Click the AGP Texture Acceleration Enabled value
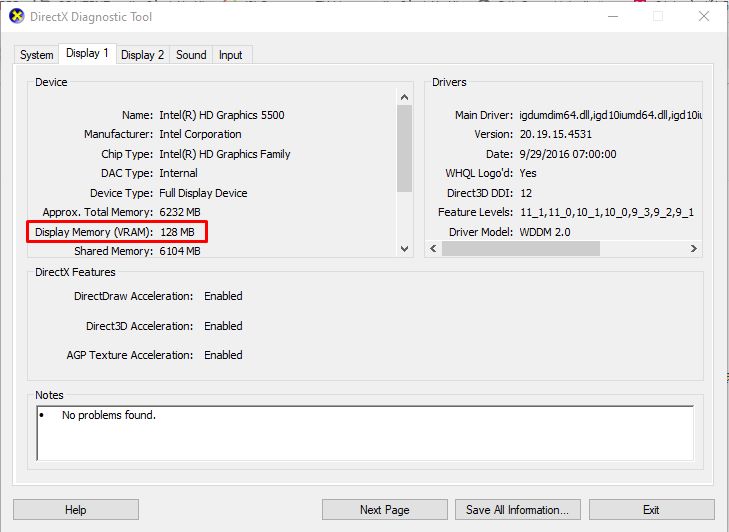The height and width of the screenshot is (532, 729). 223,355
